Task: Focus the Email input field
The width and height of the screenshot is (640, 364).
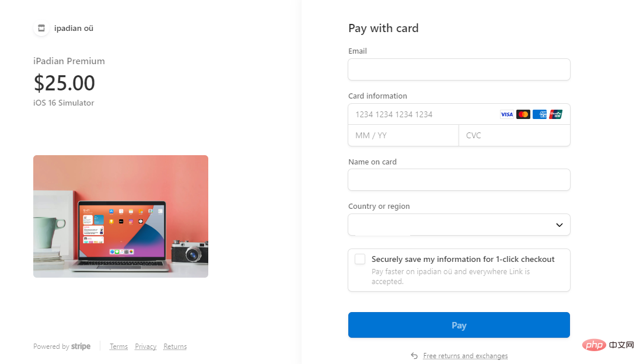Action: pyautogui.click(x=459, y=69)
